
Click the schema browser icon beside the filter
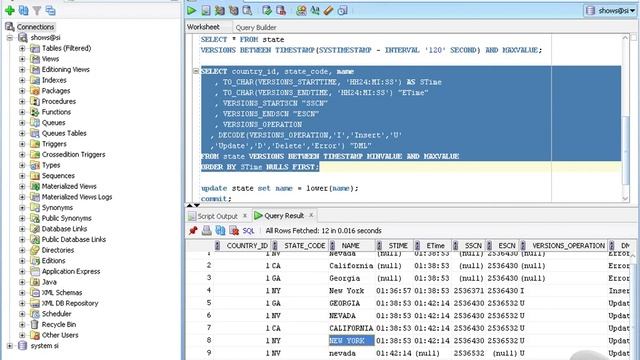(x=51, y=11)
